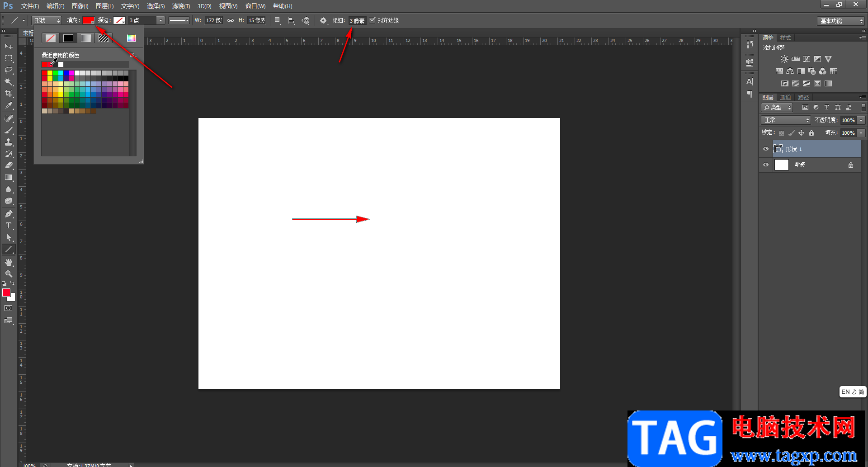This screenshot has height=467, width=868.
Task: Open path operations icon in options bar
Action: pos(278,20)
